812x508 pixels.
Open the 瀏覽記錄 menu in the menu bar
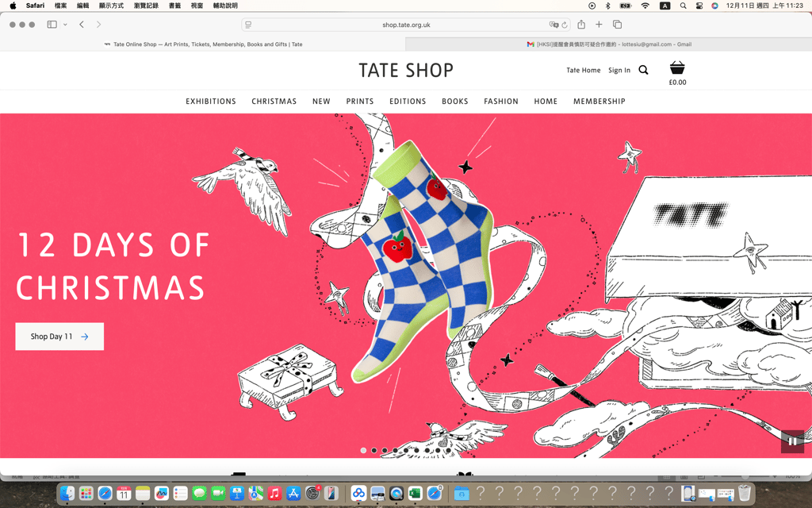coord(146,6)
